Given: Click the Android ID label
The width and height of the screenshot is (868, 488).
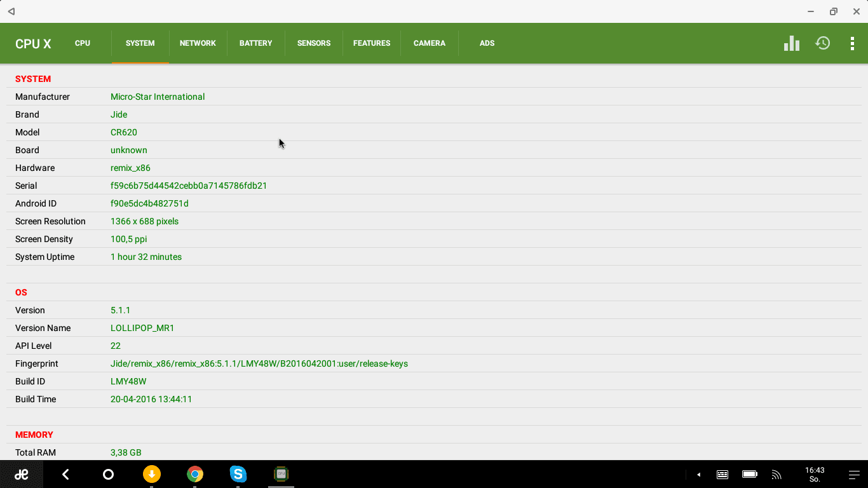Looking at the screenshot, I should (x=36, y=203).
